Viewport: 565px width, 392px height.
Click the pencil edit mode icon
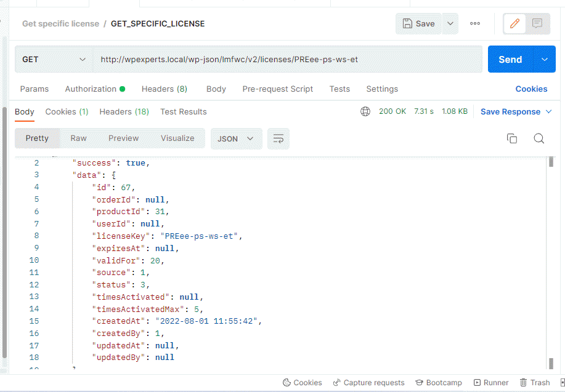point(514,24)
